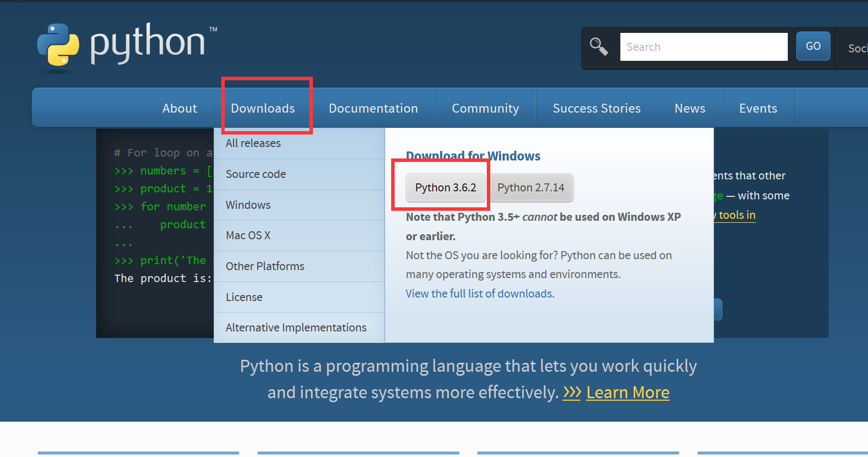Select All releases in Downloads dropdown
This screenshot has height=457, width=868.
pyautogui.click(x=299, y=144)
